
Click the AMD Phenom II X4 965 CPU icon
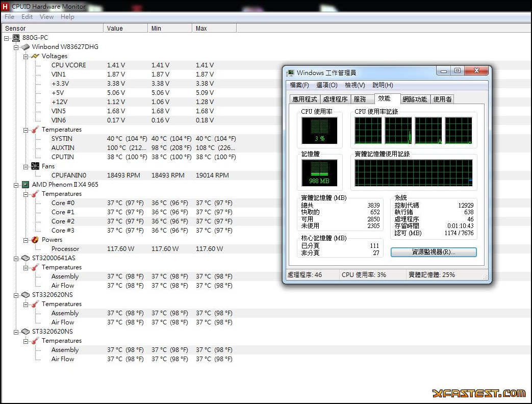coord(26,185)
